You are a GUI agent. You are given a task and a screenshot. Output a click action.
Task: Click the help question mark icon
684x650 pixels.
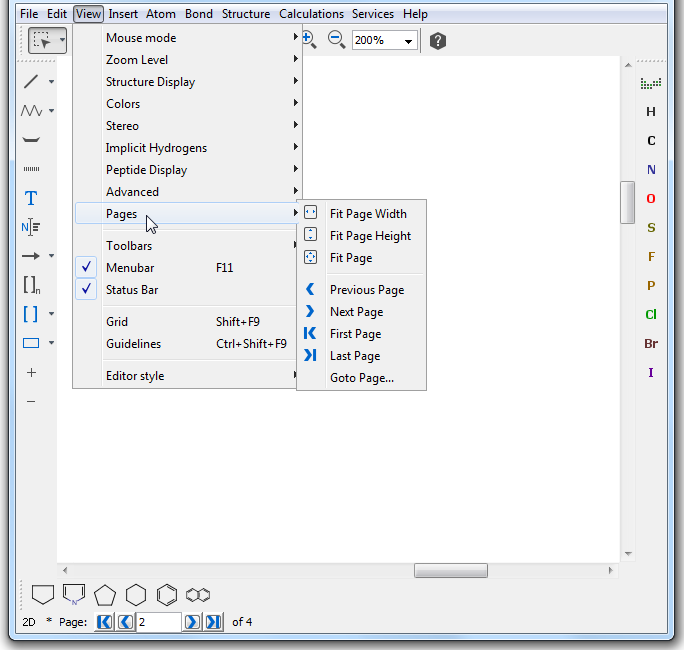pyautogui.click(x=438, y=41)
